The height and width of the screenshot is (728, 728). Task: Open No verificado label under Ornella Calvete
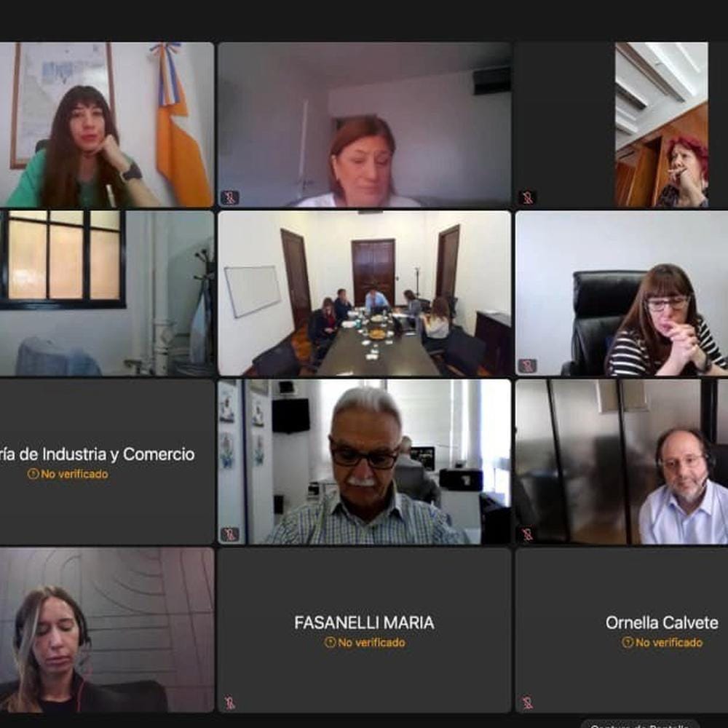click(x=669, y=643)
